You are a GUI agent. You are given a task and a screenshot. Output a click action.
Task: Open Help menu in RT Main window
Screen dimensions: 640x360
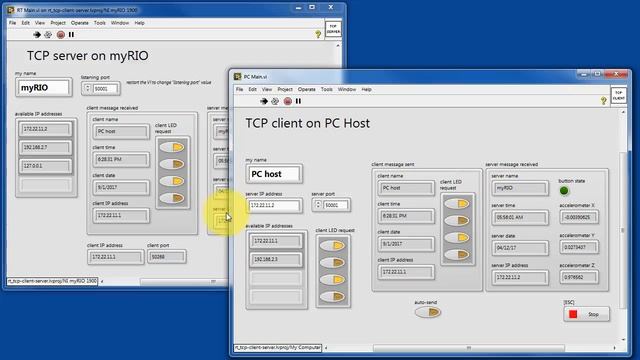140,23
